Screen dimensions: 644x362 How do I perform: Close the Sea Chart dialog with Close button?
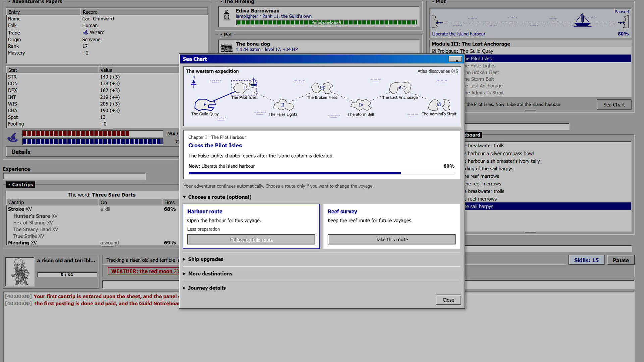tap(448, 300)
